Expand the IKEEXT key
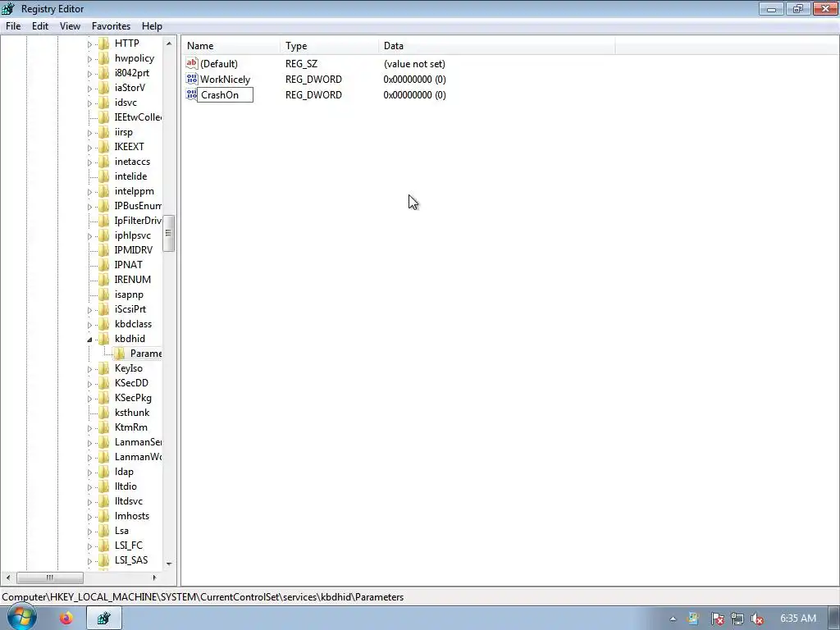840x630 pixels. (x=89, y=148)
